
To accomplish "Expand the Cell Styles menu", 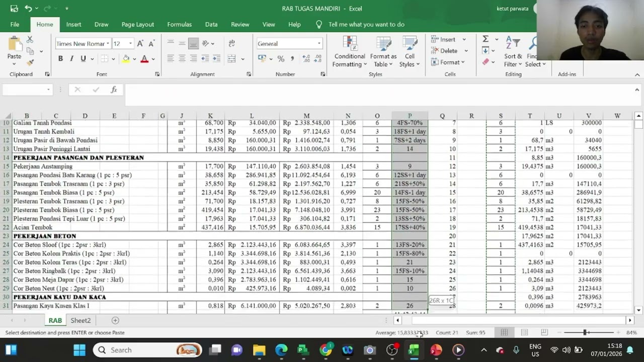I will pyautogui.click(x=410, y=51).
